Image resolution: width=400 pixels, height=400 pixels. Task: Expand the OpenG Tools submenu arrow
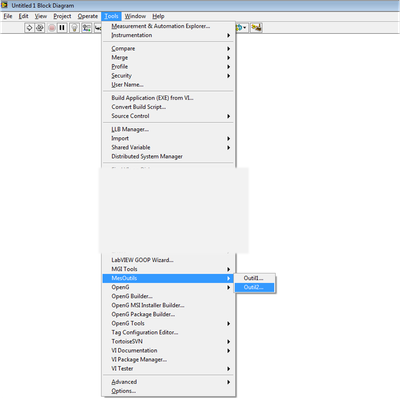click(x=228, y=323)
